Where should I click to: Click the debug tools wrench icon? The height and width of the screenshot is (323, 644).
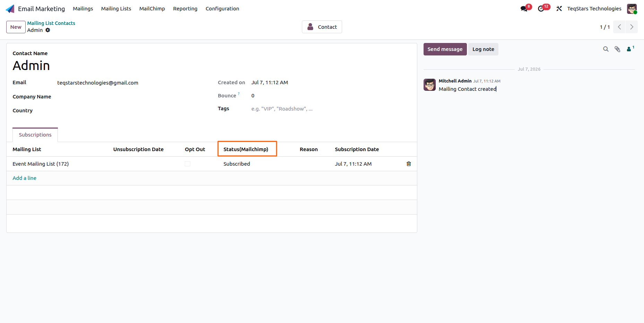559,9
